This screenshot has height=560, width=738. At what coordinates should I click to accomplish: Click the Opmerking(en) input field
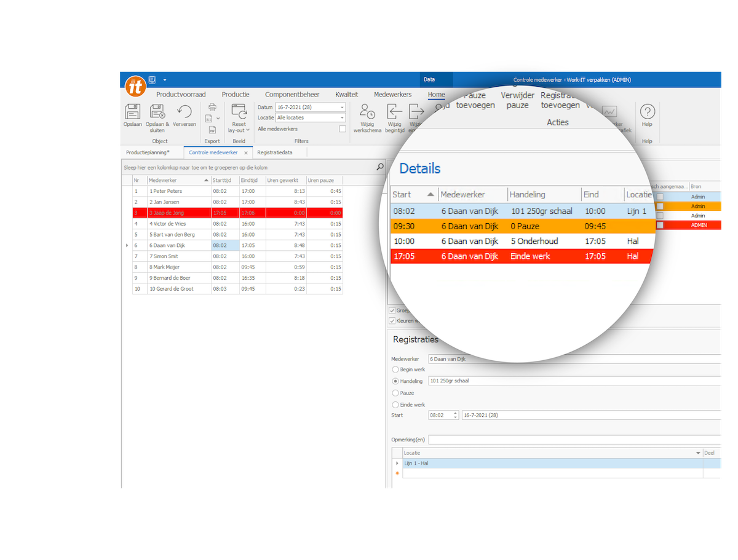click(572, 440)
